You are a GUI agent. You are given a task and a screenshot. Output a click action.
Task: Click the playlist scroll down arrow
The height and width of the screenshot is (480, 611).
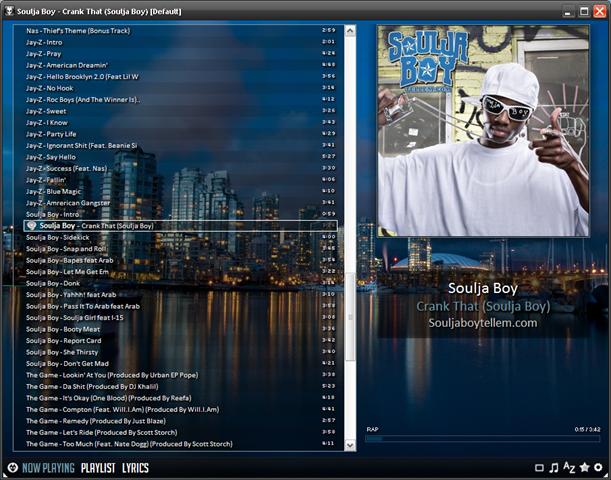[x=350, y=445]
